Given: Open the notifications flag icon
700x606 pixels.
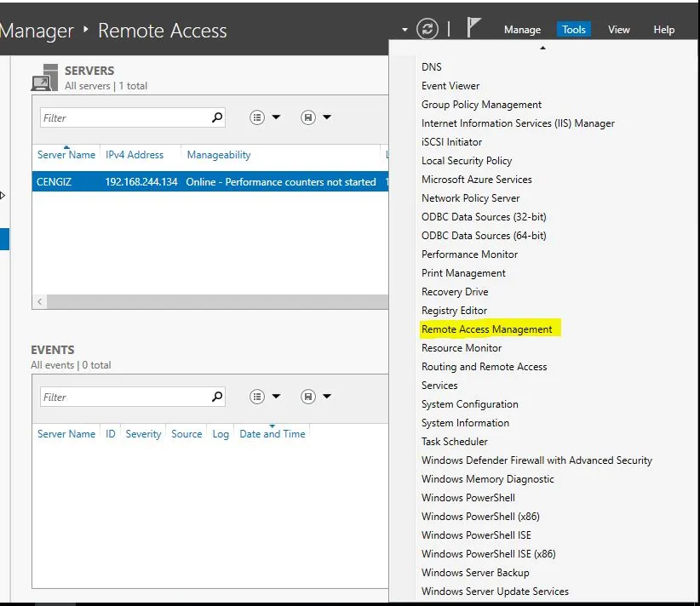Looking at the screenshot, I should tap(474, 28).
